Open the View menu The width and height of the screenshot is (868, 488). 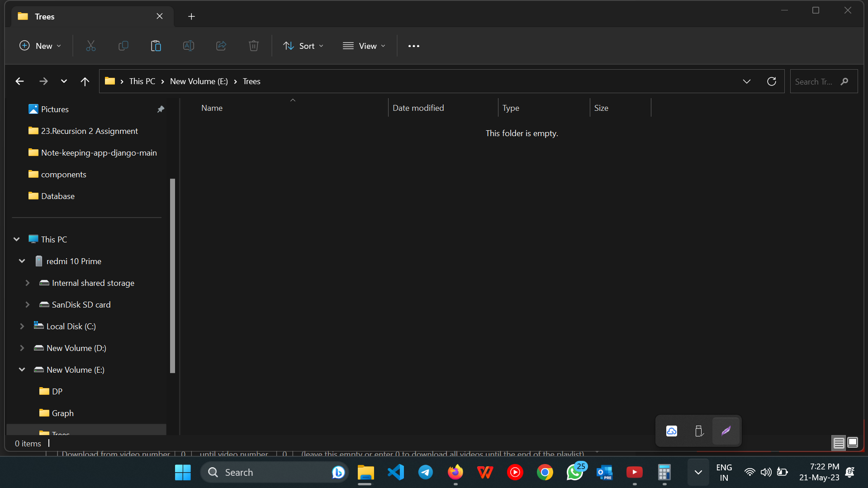pyautogui.click(x=364, y=46)
